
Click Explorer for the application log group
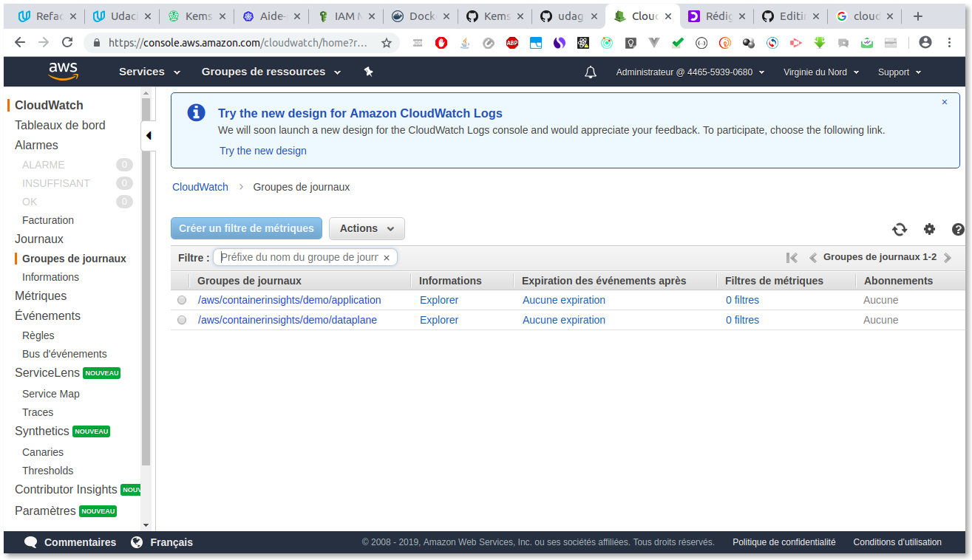click(439, 300)
